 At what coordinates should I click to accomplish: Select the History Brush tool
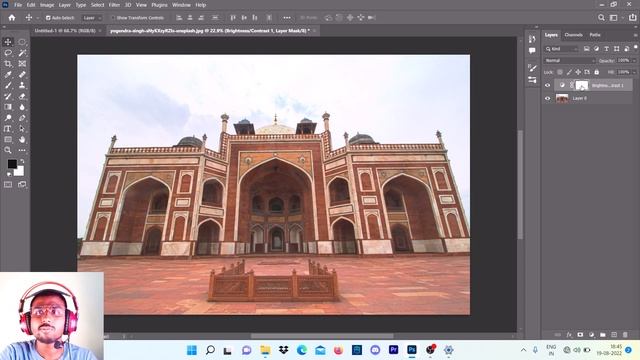point(8,96)
